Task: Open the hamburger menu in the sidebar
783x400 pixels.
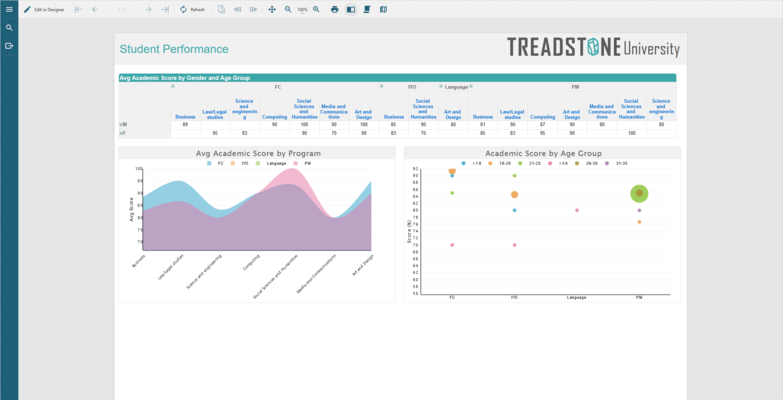Action: tap(9, 9)
